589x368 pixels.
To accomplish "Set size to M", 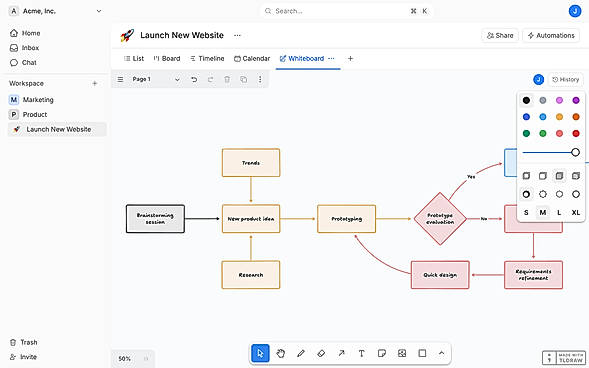I will 543,212.
